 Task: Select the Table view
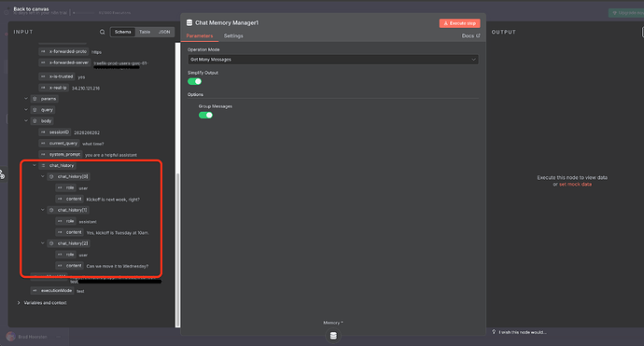pyautogui.click(x=145, y=32)
